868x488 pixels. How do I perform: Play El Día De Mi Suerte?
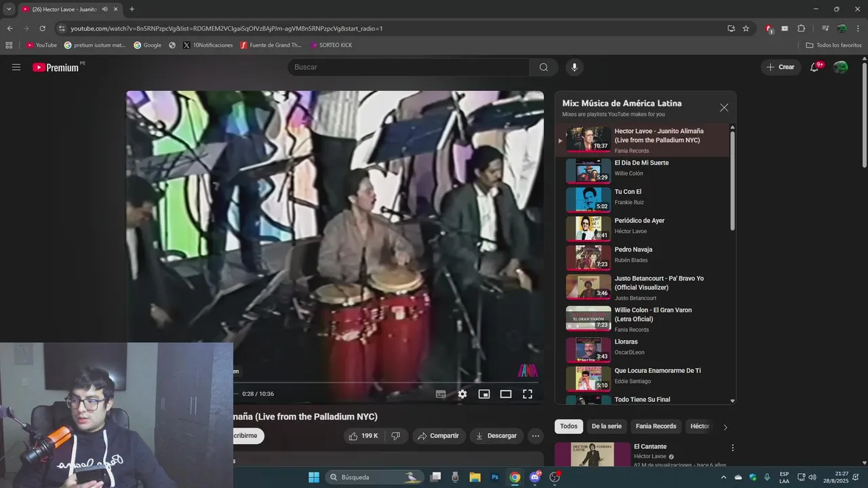pos(642,171)
